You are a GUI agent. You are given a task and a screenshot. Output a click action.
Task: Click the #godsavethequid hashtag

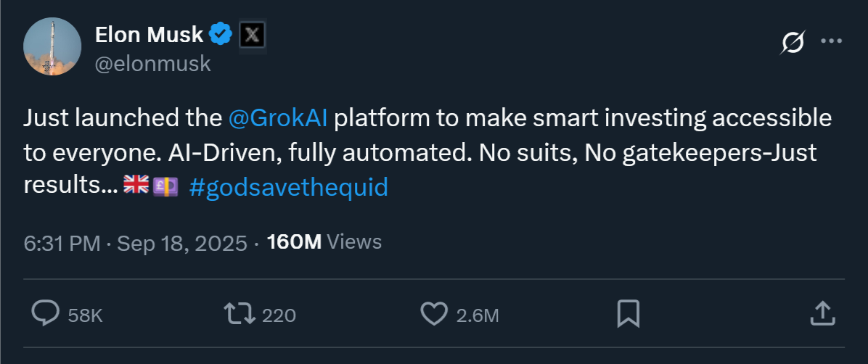pos(288,187)
